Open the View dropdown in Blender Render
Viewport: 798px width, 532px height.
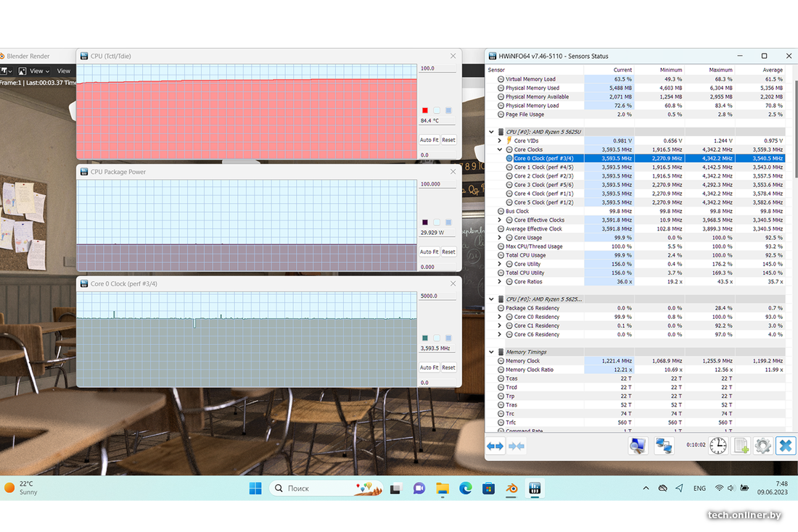pyautogui.click(x=36, y=71)
